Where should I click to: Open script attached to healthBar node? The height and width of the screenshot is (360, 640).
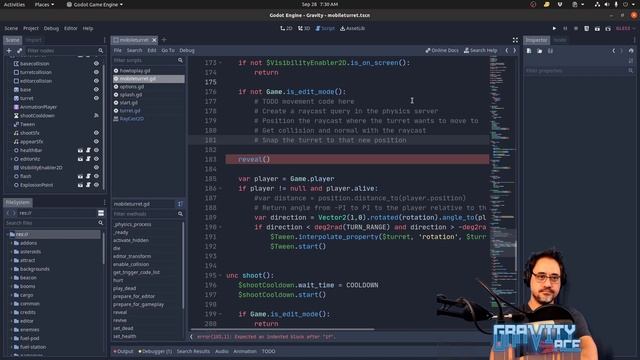[x=88, y=150]
